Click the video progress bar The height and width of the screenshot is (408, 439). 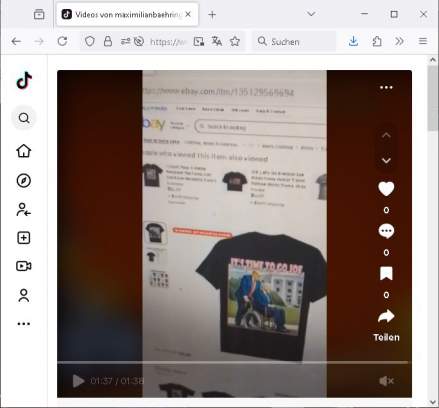tap(233, 362)
